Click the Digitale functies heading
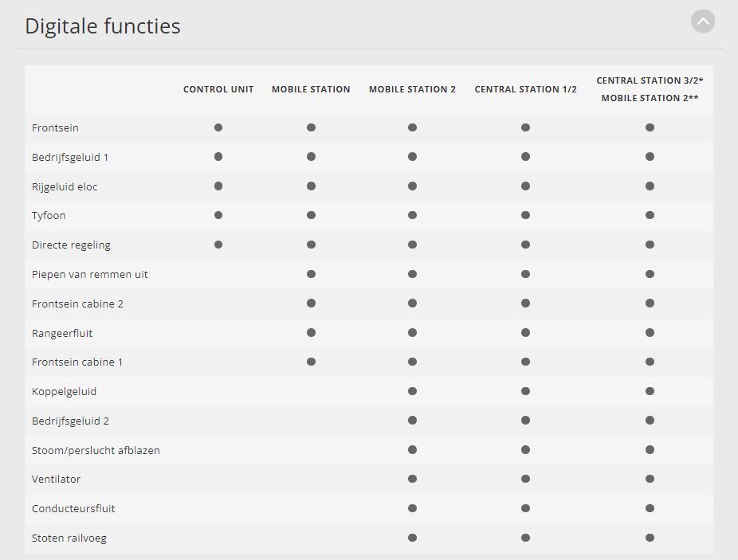This screenshot has height=560, width=738. [x=103, y=25]
